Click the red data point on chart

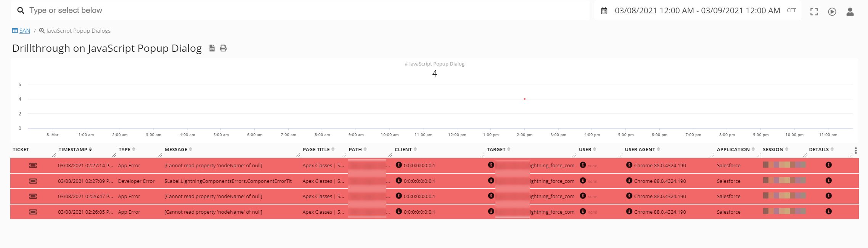tap(525, 99)
